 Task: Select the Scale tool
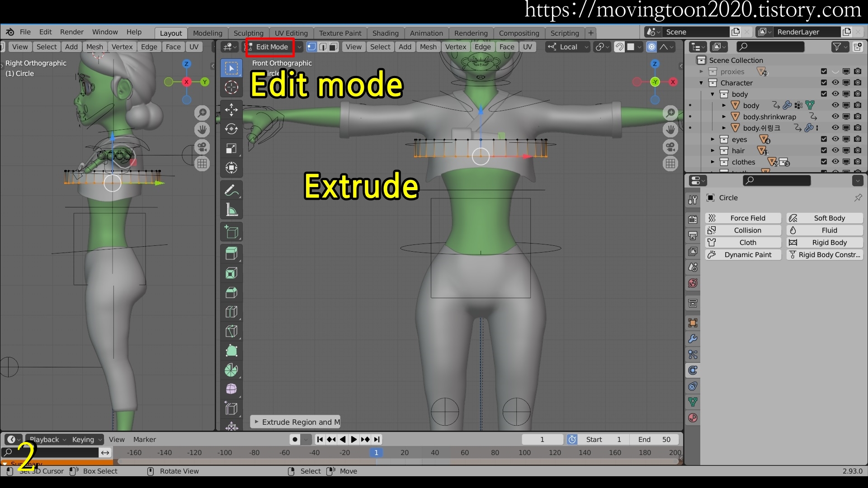click(x=231, y=148)
